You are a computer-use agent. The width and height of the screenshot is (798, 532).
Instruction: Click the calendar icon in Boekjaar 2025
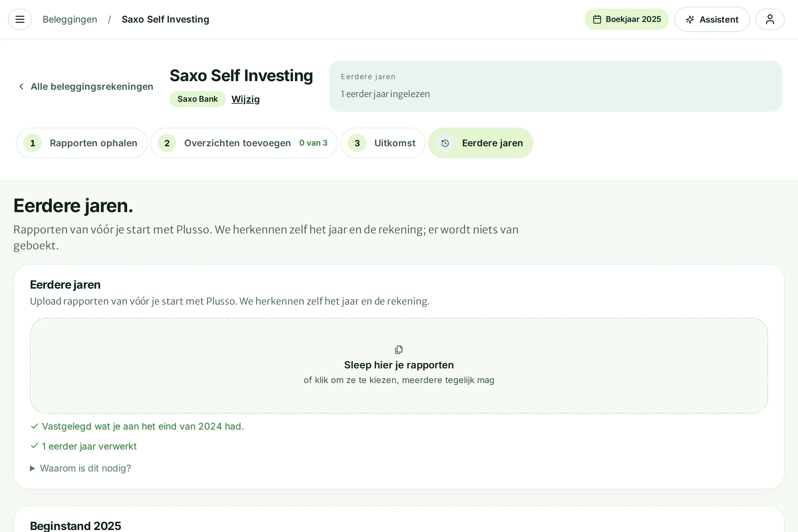pos(597,19)
